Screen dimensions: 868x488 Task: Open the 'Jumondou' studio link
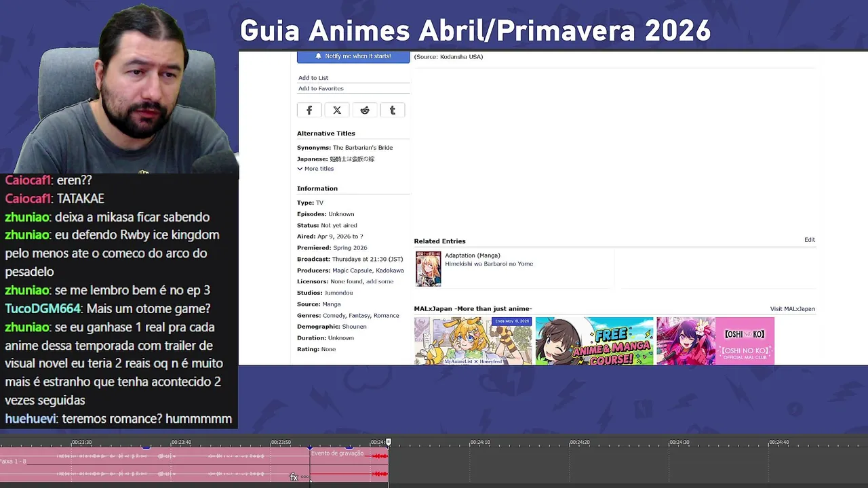coord(339,293)
